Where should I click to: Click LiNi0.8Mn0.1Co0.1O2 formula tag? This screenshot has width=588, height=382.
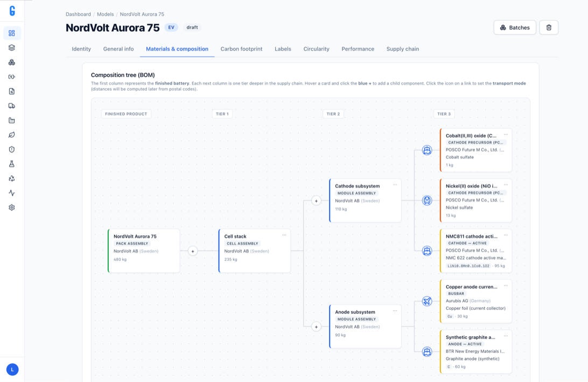tap(468, 266)
